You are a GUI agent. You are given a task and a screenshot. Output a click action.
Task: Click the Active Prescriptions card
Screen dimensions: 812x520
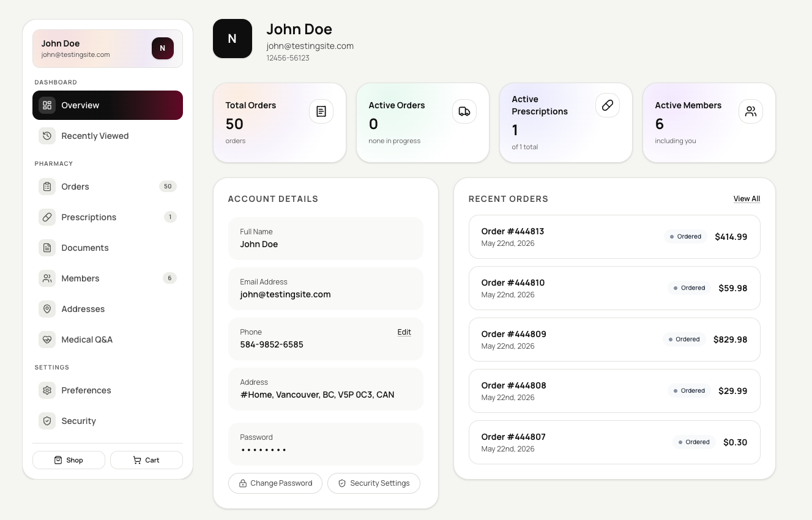(x=566, y=123)
